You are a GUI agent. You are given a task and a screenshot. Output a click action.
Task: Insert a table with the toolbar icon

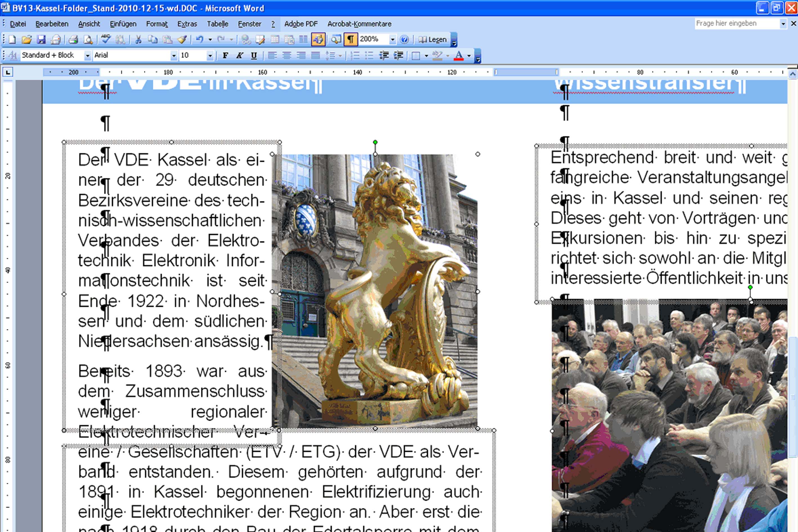click(275, 40)
